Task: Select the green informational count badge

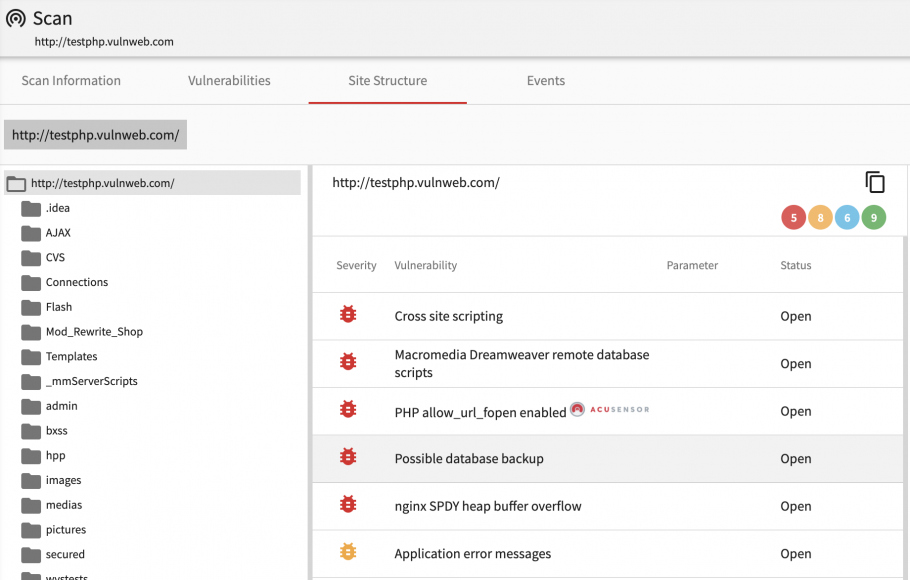Action: coord(873,218)
